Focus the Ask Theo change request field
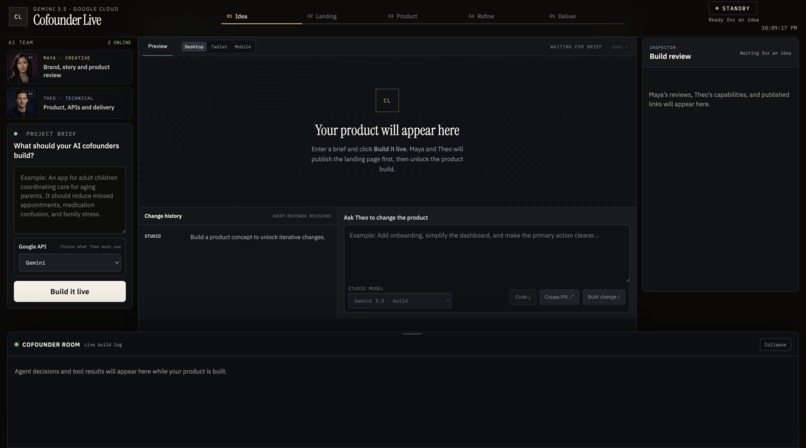 (486, 253)
